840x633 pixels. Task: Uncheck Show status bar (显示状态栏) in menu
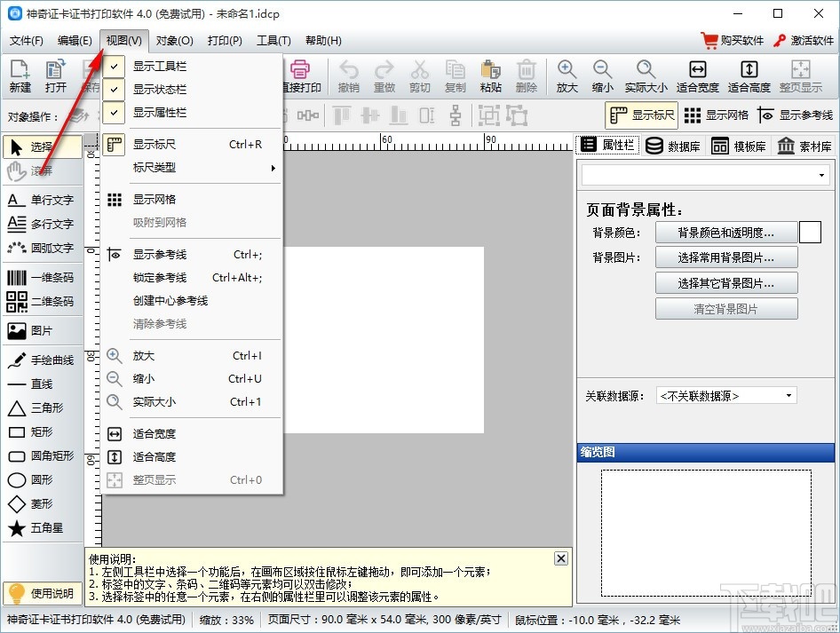192,90
